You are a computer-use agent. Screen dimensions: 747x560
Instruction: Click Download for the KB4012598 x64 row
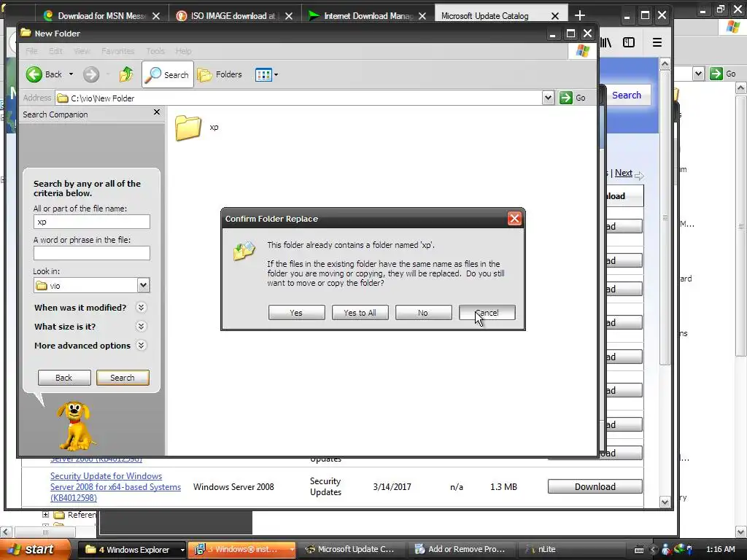pos(595,486)
